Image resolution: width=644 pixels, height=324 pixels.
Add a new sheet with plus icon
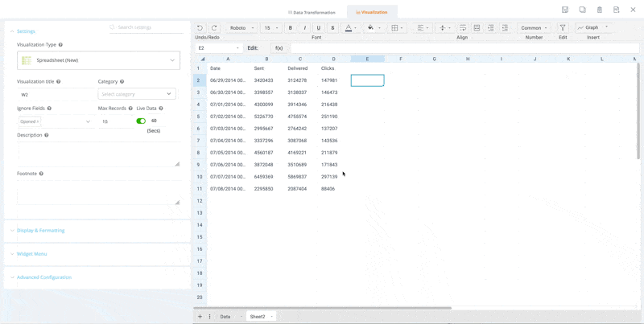coord(200,317)
